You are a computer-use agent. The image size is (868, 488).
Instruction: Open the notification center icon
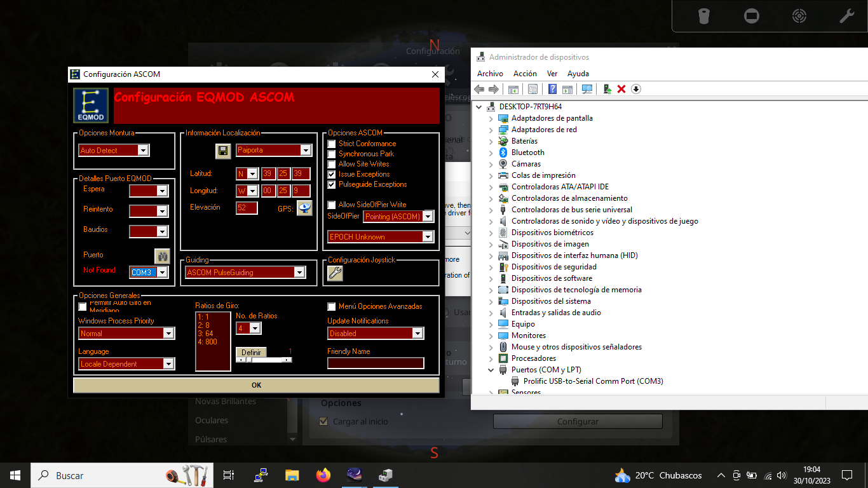(846, 475)
